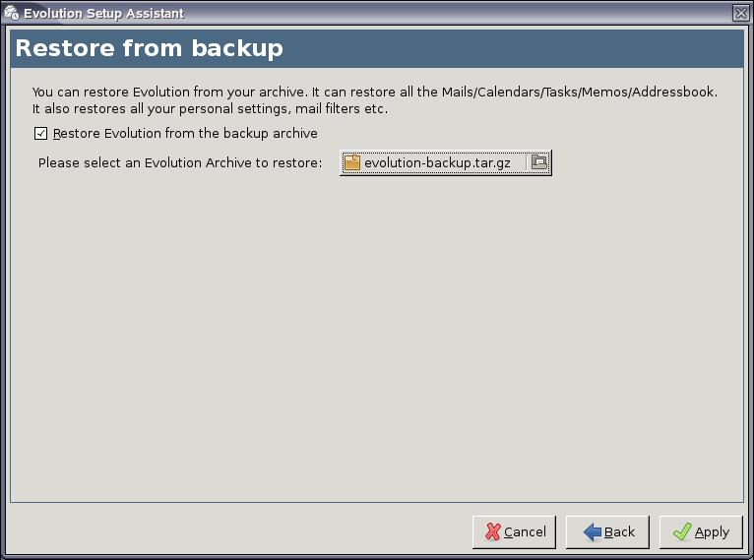Click the blue left arrow icon on Back

[x=592, y=532]
